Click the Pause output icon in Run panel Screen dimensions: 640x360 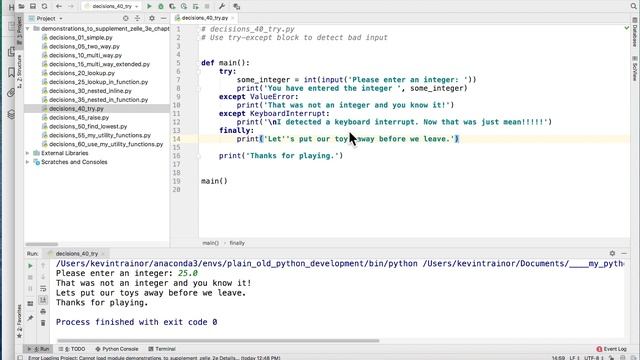(30, 289)
